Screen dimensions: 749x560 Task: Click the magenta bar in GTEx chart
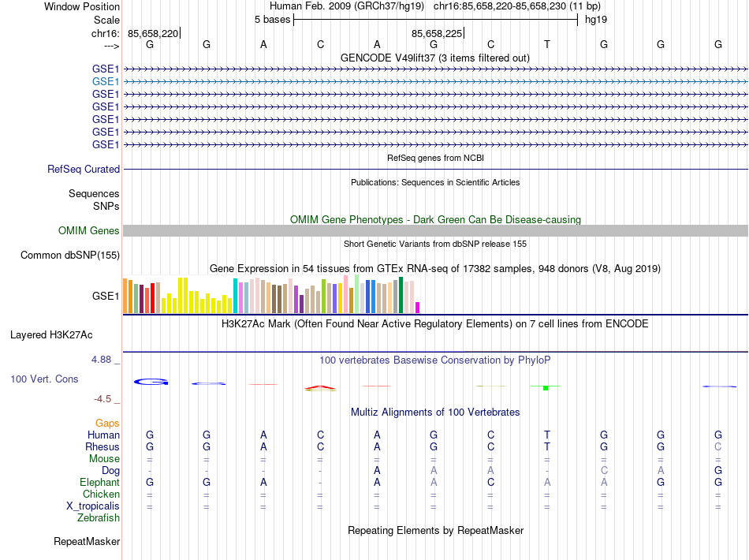(x=418, y=308)
